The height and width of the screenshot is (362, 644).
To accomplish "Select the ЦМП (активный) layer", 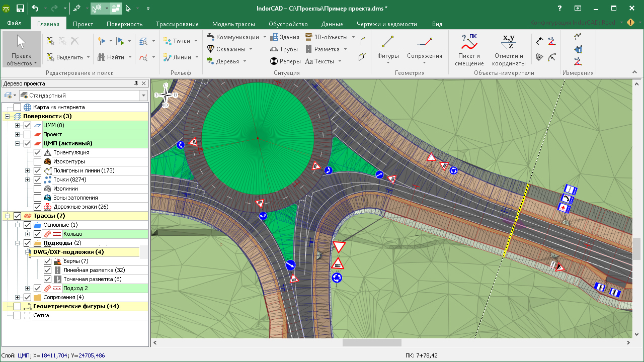I will click(x=68, y=143).
